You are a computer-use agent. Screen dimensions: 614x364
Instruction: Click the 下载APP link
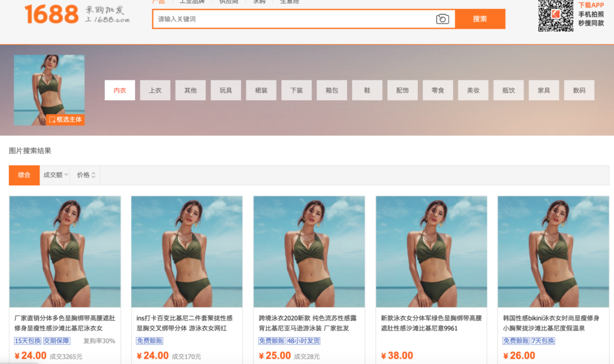click(x=591, y=5)
